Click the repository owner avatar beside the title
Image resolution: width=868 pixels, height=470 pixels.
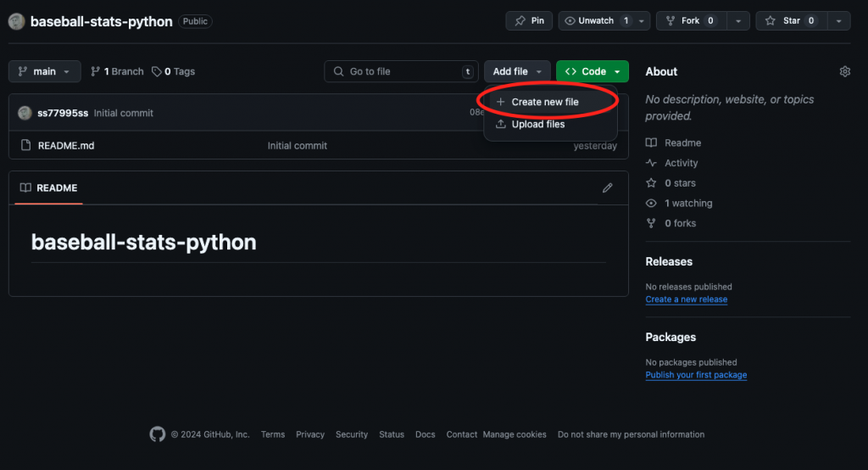coord(17,21)
